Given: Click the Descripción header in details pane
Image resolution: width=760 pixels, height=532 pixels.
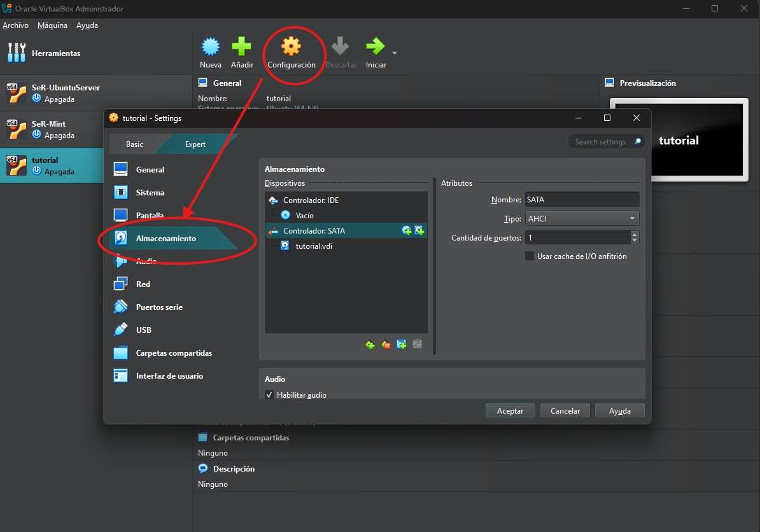Looking at the screenshot, I should pyautogui.click(x=234, y=469).
